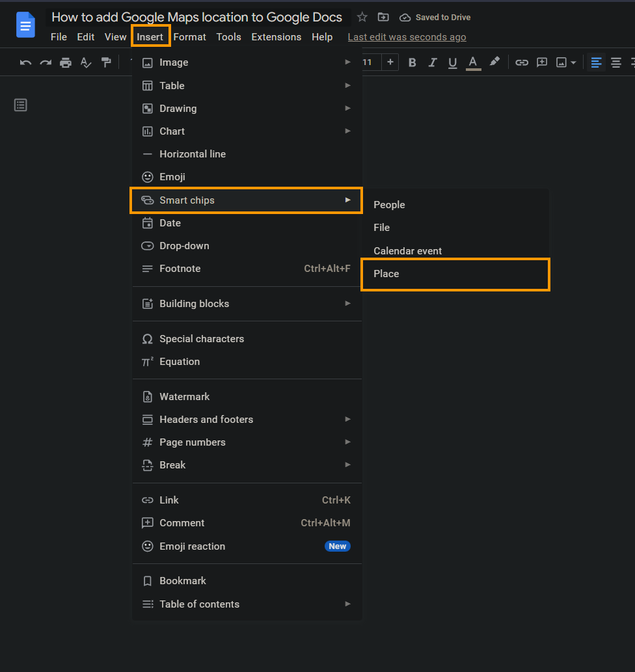Screen dimensions: 635x672
Task: Choose Link in the Insert menu
Action: coord(247,500)
